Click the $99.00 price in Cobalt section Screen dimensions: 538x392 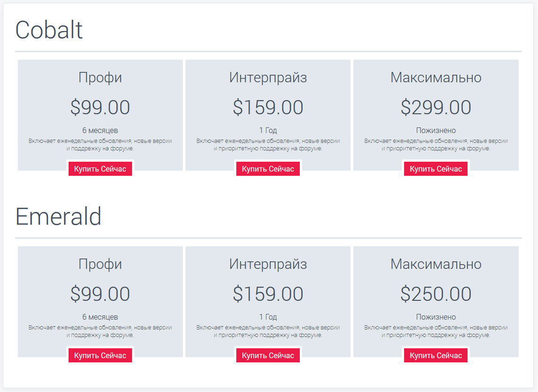(100, 107)
